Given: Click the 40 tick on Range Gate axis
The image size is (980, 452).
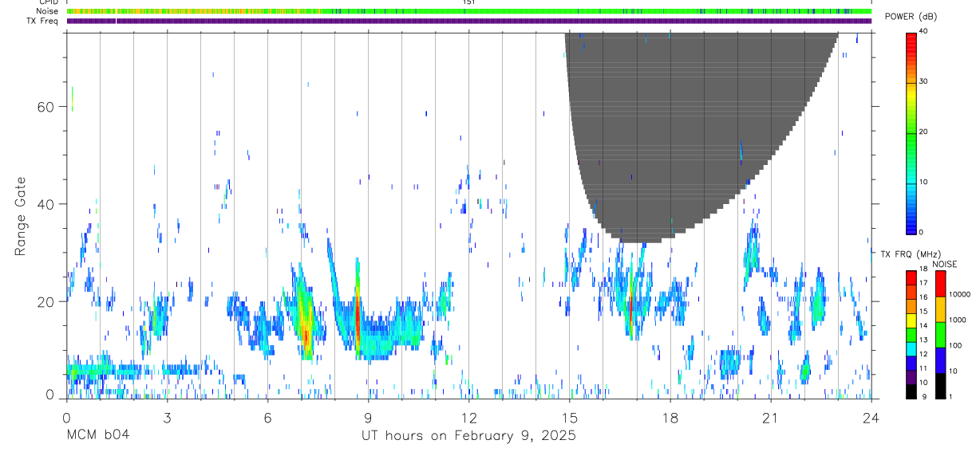Looking at the screenshot, I should (45, 204).
